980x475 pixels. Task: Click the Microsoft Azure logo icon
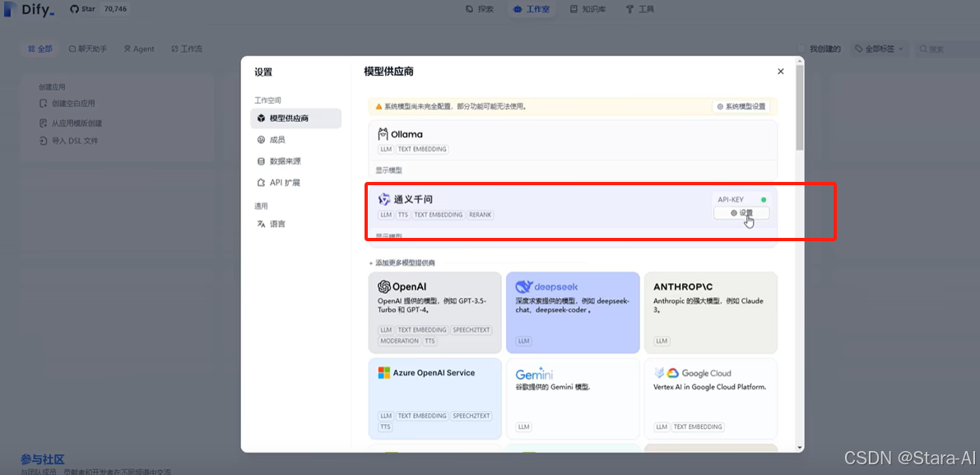[x=383, y=372]
